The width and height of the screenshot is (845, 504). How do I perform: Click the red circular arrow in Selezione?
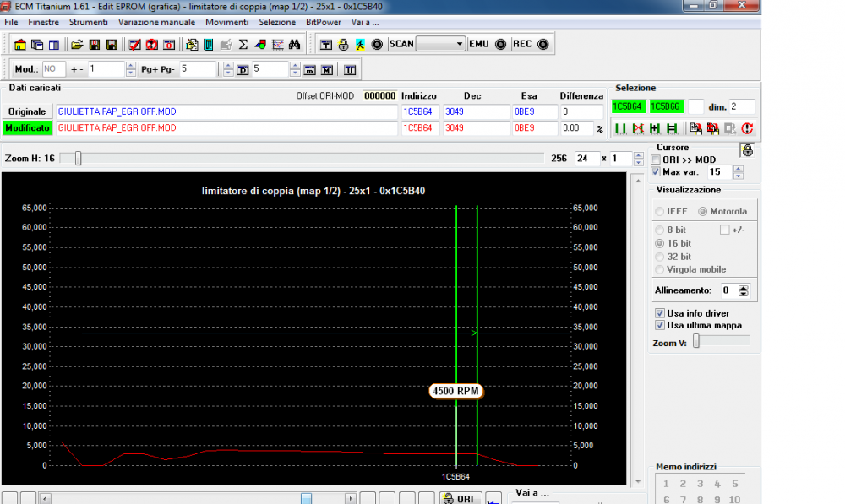click(x=747, y=128)
